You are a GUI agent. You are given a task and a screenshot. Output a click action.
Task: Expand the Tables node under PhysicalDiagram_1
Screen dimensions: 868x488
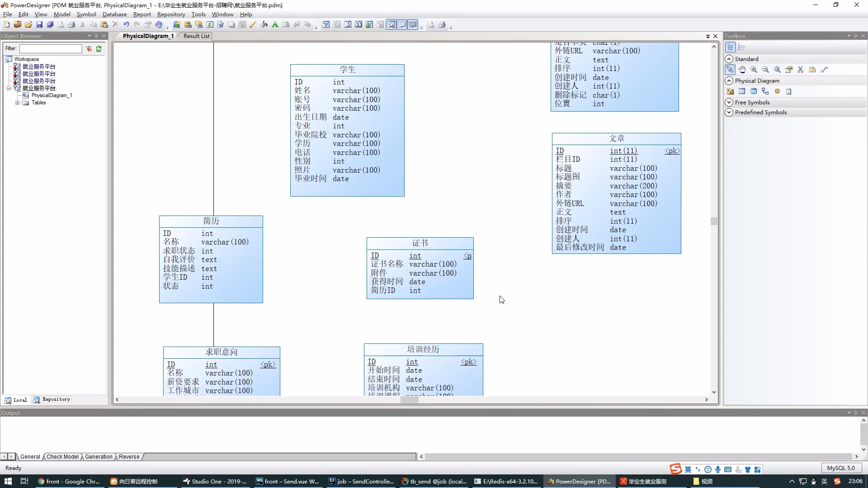click(x=17, y=103)
